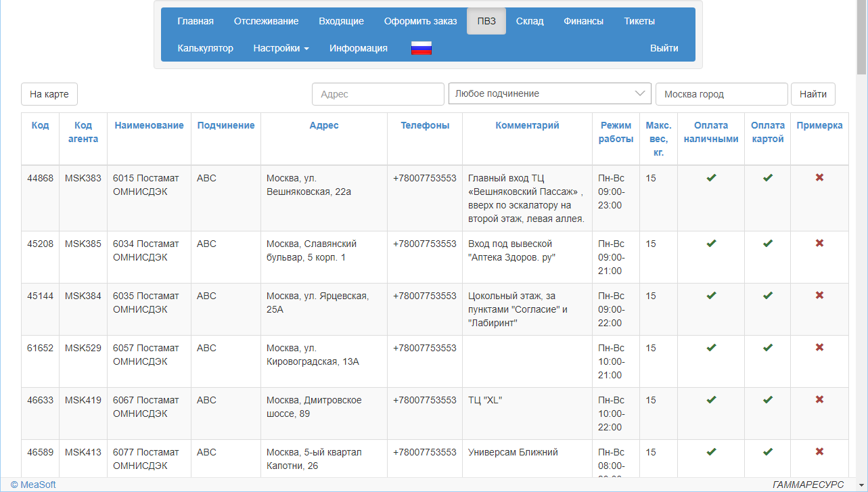Click fitting cross mark for row 44868
Screen dimensions: 868x492
tap(819, 177)
